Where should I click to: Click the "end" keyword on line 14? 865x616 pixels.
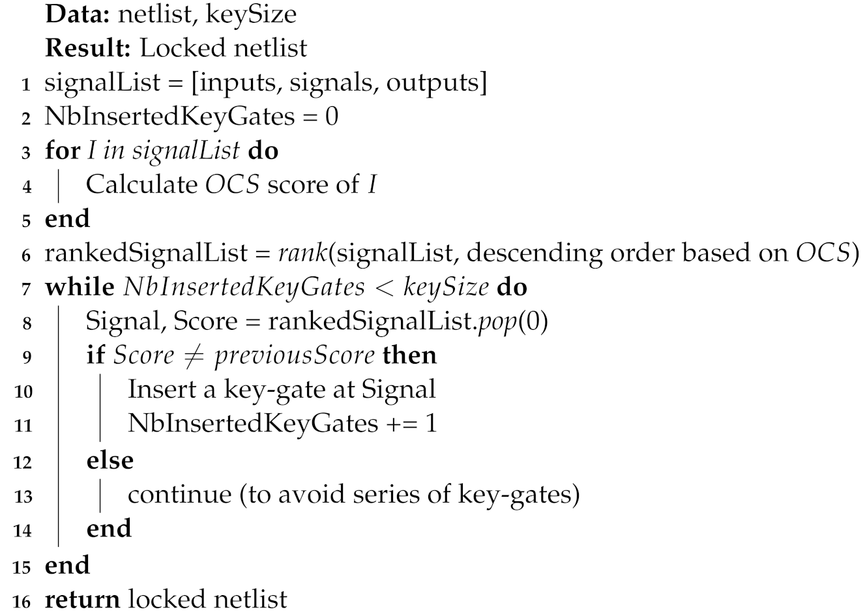(109, 528)
